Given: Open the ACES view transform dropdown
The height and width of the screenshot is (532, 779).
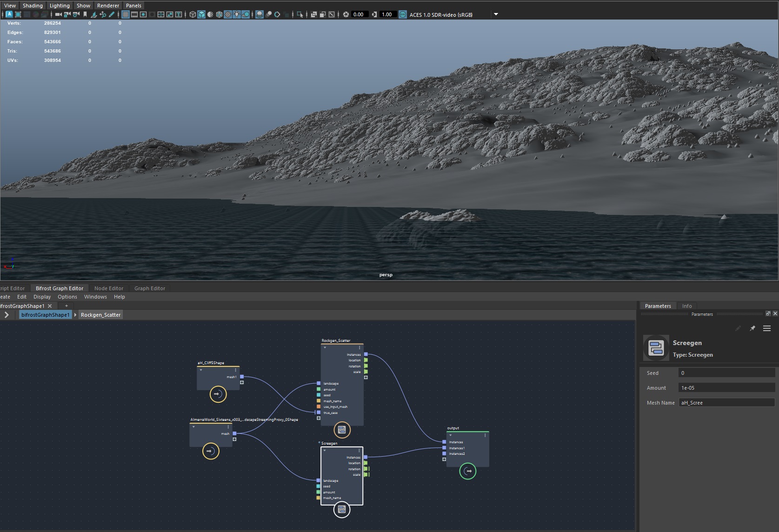Looking at the screenshot, I should (x=496, y=14).
